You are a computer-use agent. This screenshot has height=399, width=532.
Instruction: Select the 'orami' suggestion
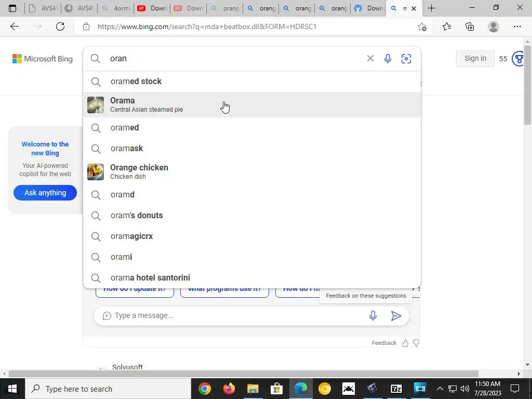pos(252,257)
